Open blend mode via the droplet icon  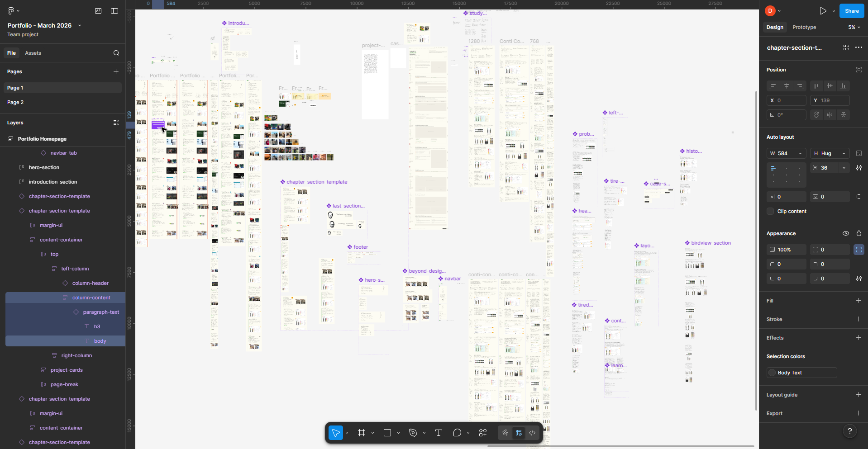tap(858, 233)
